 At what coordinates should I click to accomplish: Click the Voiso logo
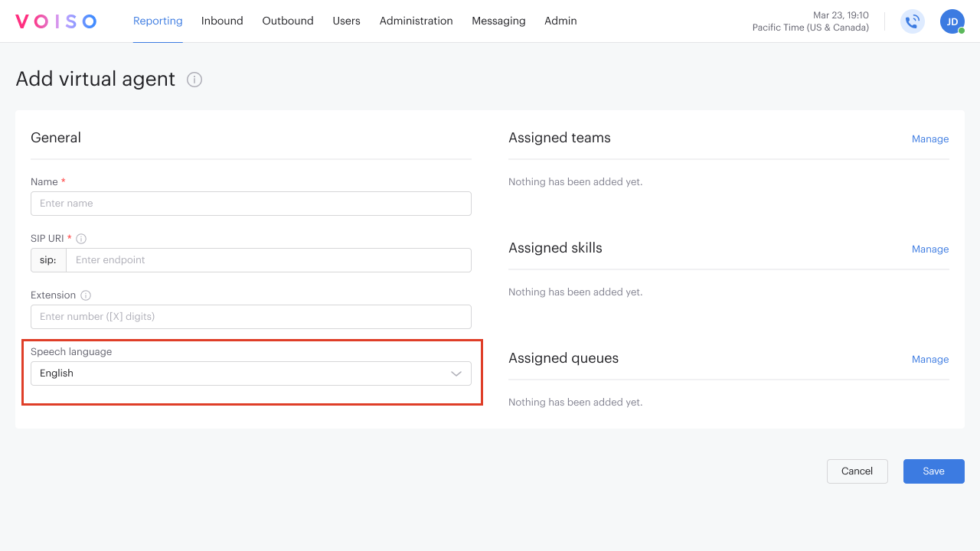(56, 21)
